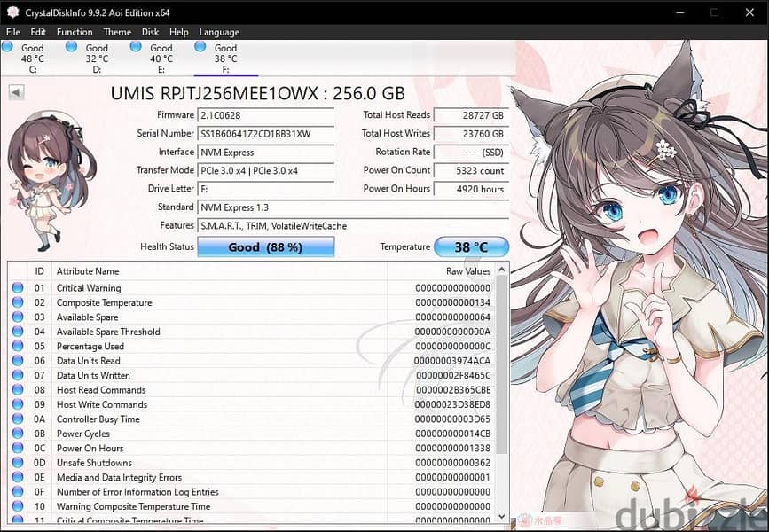This screenshot has height=532, width=769.
Task: Select drive D: tab showing 32 °C
Action: tap(97, 59)
